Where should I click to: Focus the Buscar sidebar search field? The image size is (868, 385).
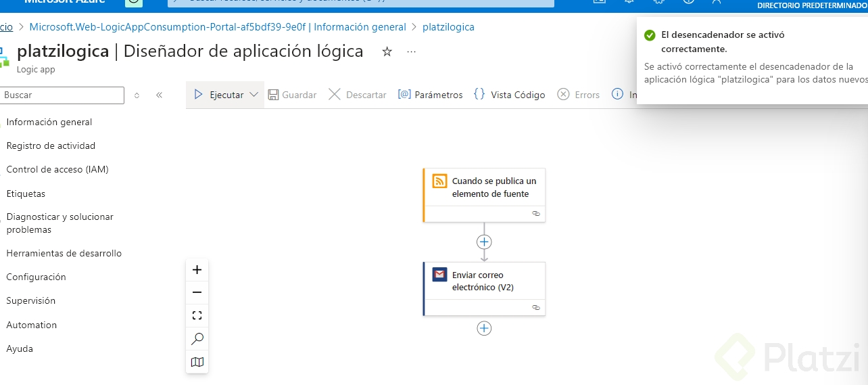tap(62, 95)
